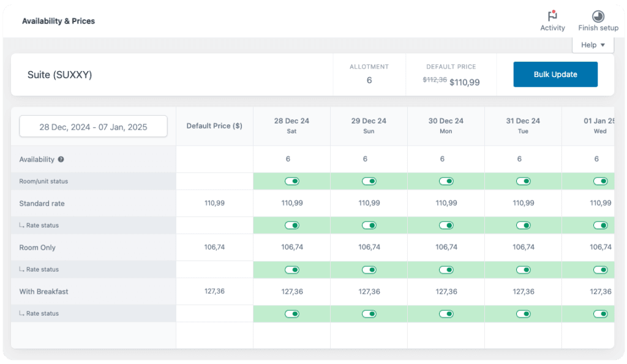Click the Standard rate default price 110,99
627x364 pixels.
214,203
